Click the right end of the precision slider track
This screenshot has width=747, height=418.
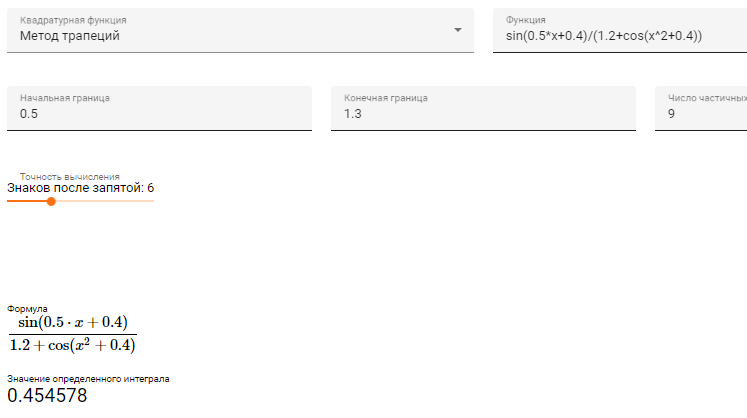(x=151, y=201)
